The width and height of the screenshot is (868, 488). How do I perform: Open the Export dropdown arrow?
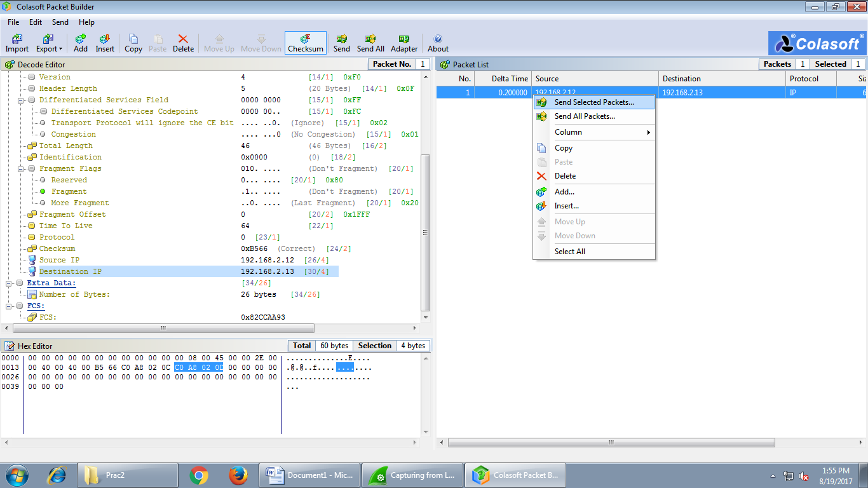(x=60, y=49)
